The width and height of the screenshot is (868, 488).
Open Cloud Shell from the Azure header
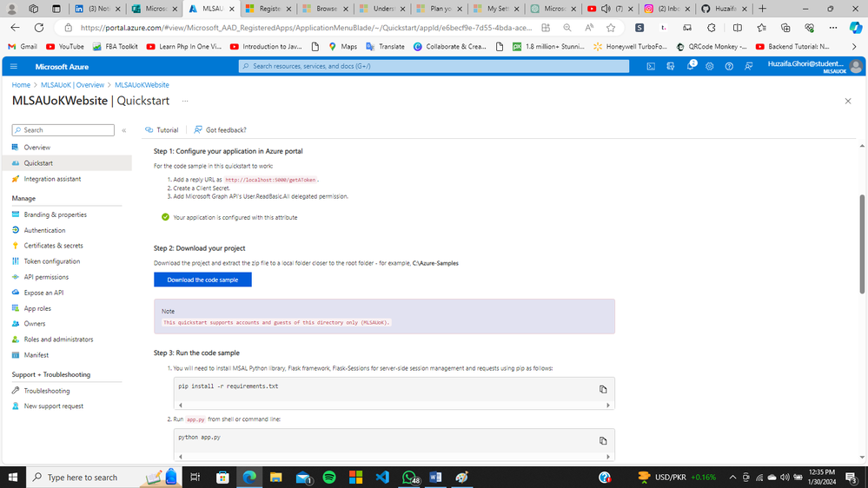click(x=651, y=66)
